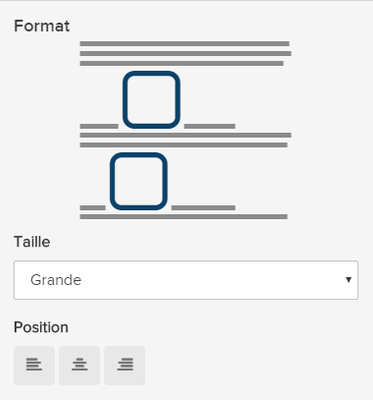Click the Taille dropdown arrow
Screen dimensions: 373x400
pos(348,280)
